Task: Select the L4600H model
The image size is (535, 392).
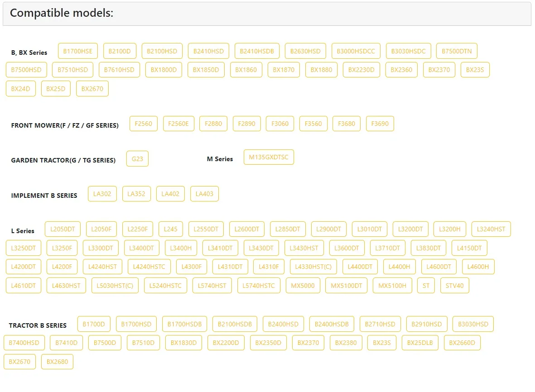Action: pos(478,267)
